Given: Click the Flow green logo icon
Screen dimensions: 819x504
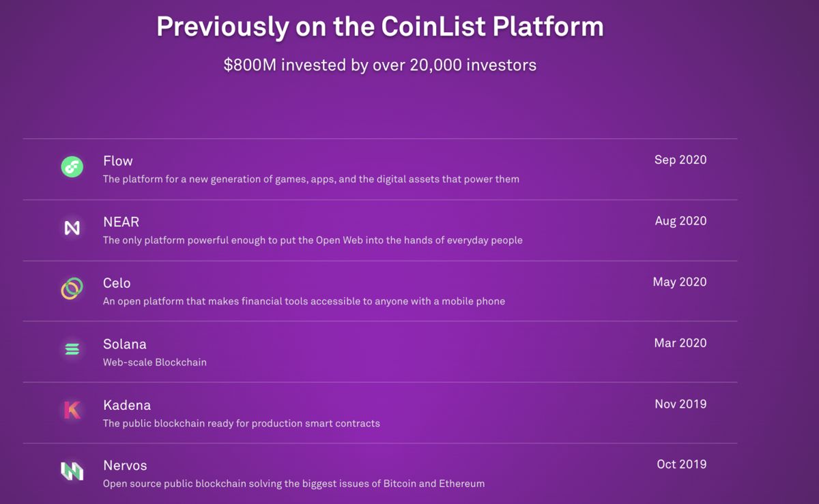Looking at the screenshot, I should pyautogui.click(x=72, y=166).
